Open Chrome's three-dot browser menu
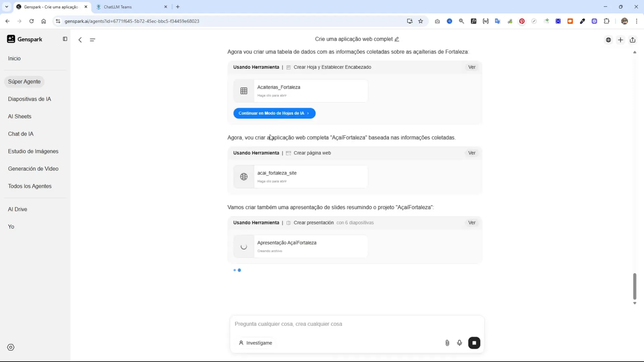 [x=637, y=21]
